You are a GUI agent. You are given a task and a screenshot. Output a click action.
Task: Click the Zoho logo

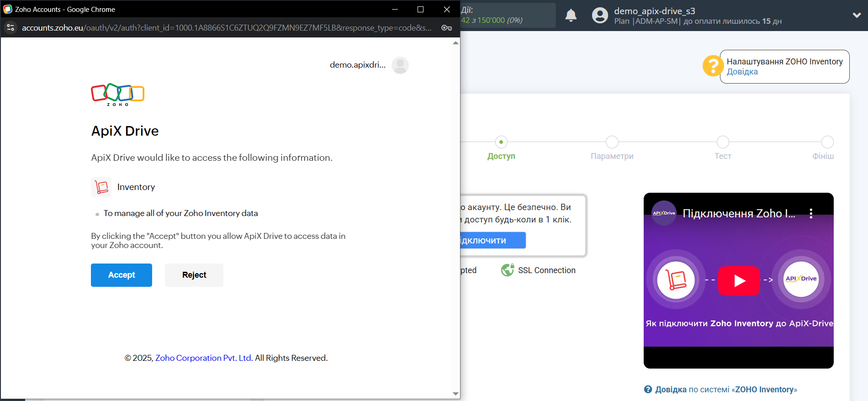coord(118,95)
